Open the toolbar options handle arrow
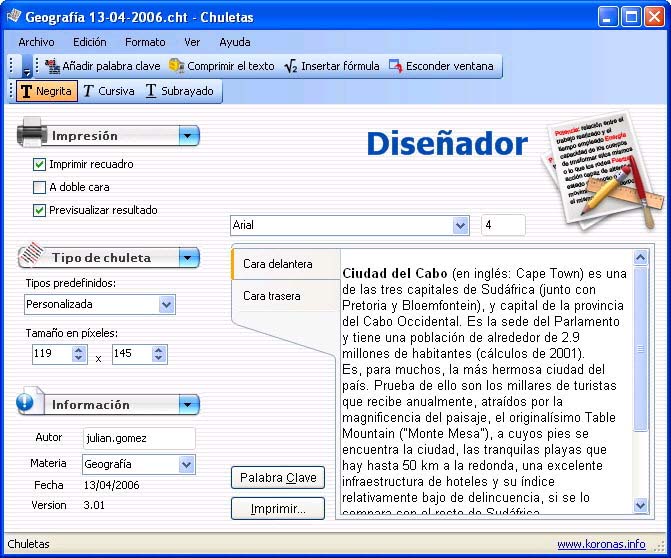 [x=27, y=67]
